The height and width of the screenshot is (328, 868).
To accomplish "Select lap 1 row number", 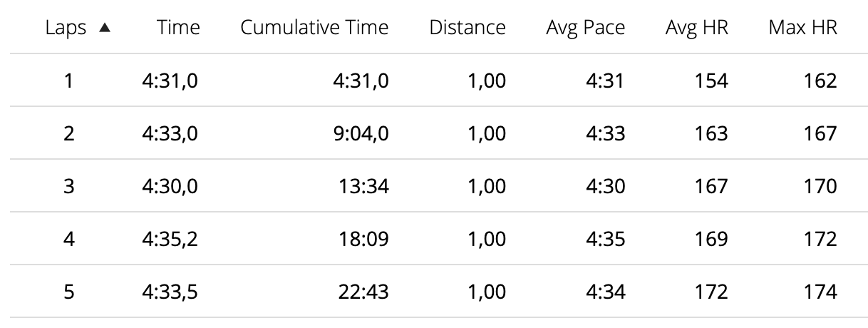I will point(68,81).
